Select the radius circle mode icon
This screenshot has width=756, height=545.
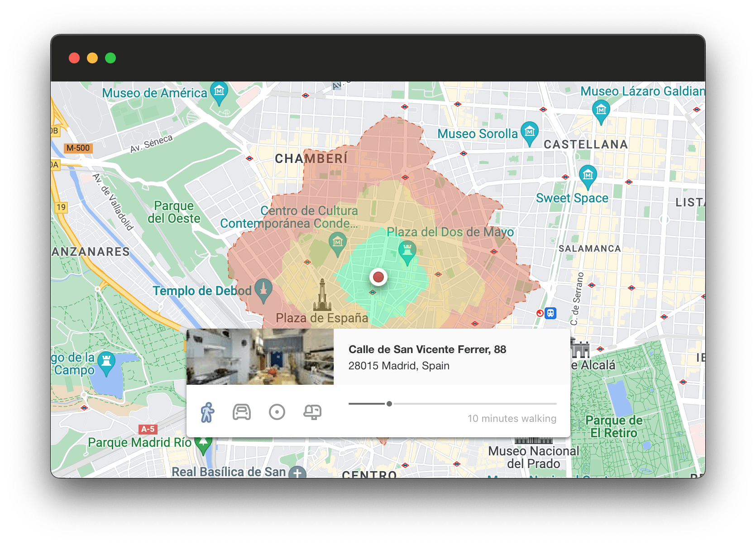(278, 412)
